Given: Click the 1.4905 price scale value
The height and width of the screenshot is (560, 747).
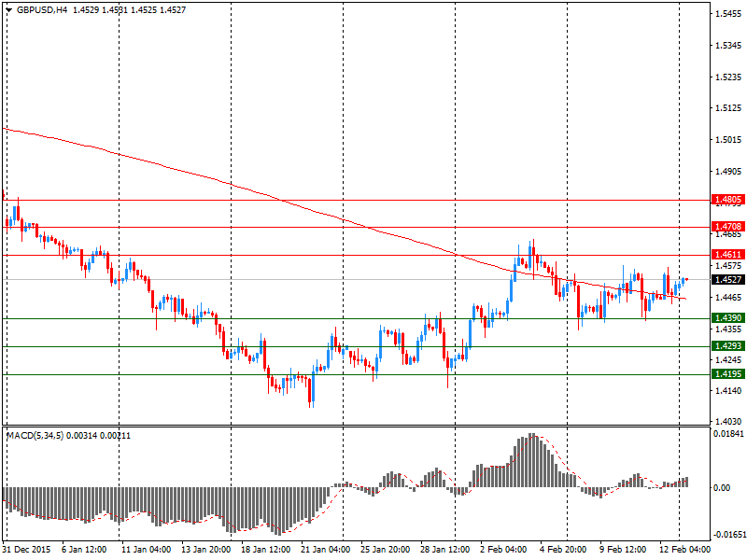Looking at the screenshot, I should click(x=729, y=171).
